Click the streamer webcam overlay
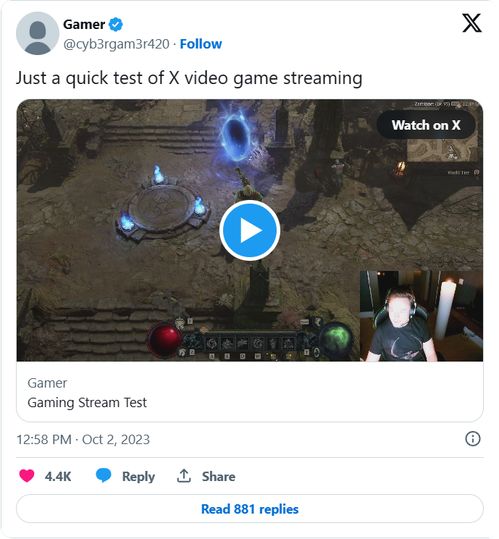The width and height of the screenshot is (499, 539). point(421,316)
